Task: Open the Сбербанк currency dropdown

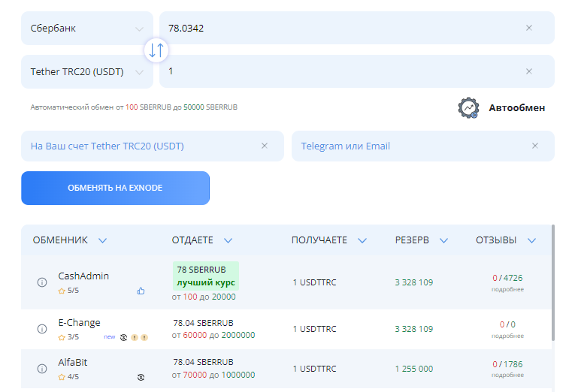Action: [87, 29]
